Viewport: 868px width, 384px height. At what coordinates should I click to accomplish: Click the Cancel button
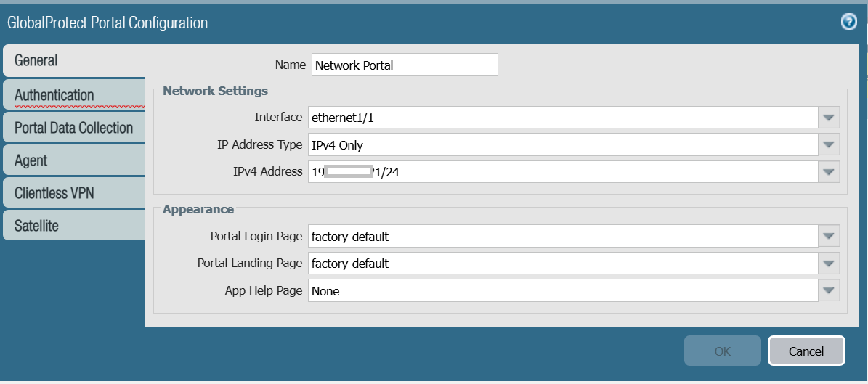pyautogui.click(x=806, y=351)
